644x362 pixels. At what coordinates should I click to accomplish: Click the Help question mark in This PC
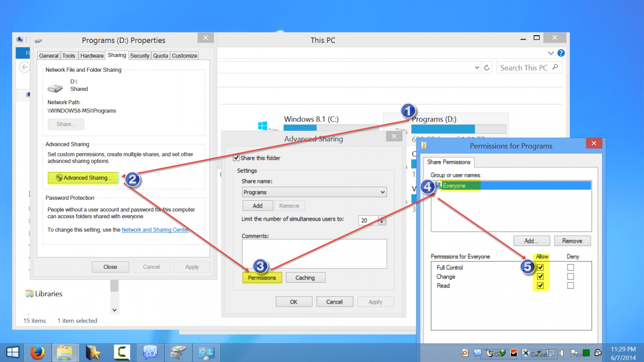[560, 53]
